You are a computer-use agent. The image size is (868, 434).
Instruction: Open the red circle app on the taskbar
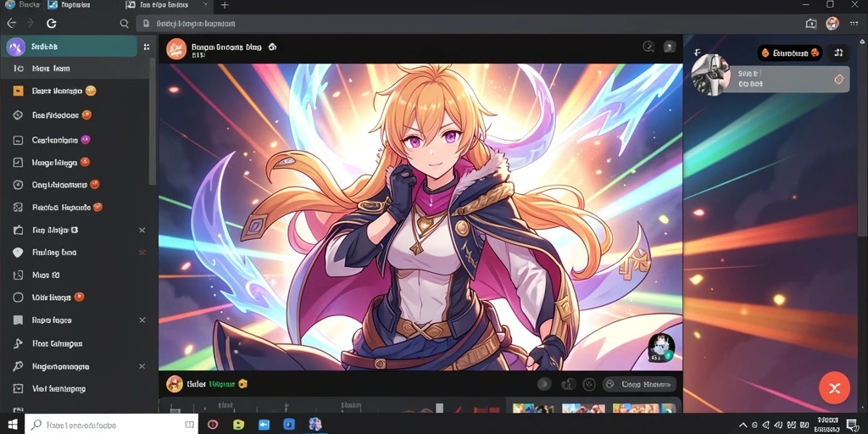(213, 425)
